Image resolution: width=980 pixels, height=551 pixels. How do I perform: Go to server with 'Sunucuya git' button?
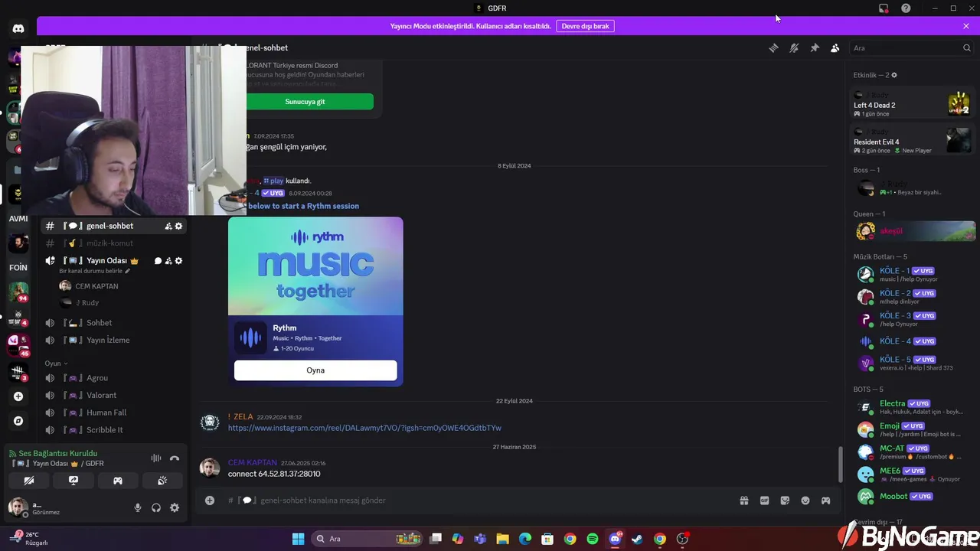point(305,101)
